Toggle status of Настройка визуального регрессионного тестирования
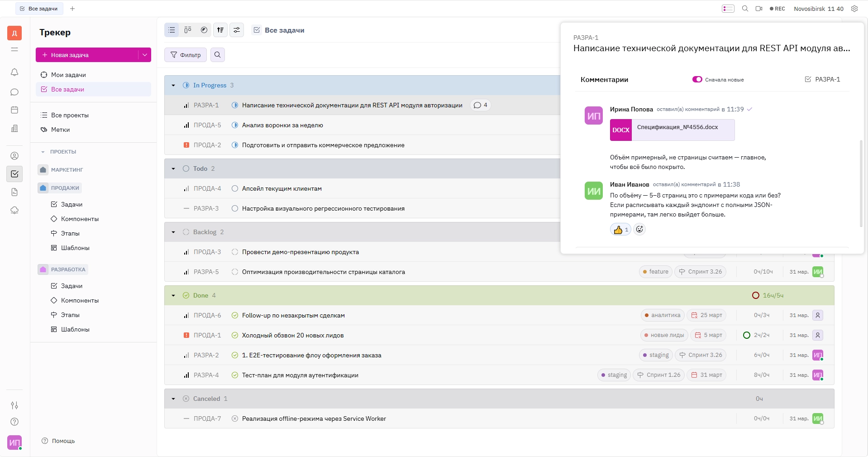The height and width of the screenshot is (457, 868). tap(235, 208)
